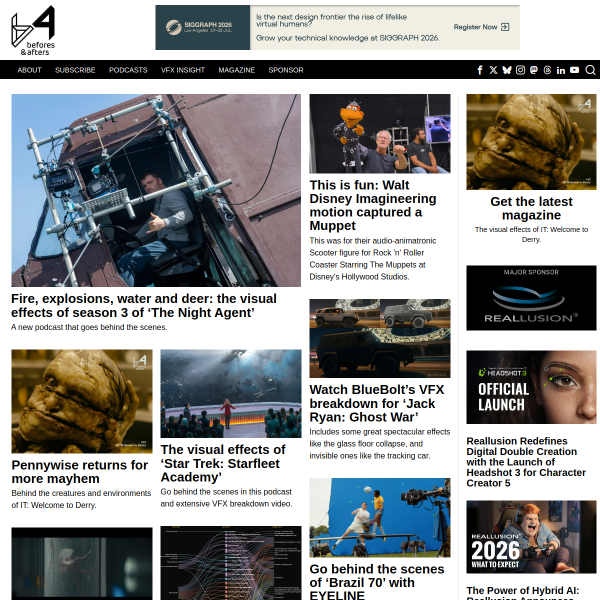Click Headshot 3 Official Launch image

coord(531,387)
